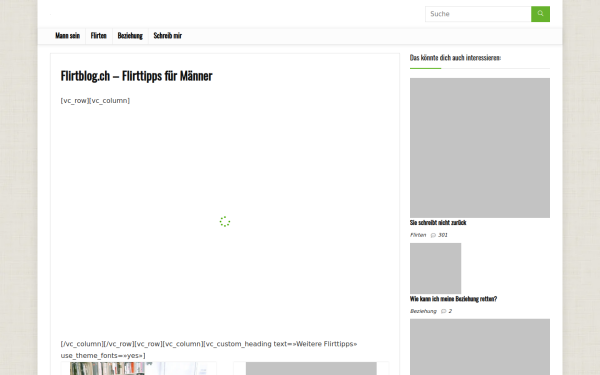The width and height of the screenshot is (600, 375).
Task: Click the comment bubble icon next to 301
Action: point(433,235)
